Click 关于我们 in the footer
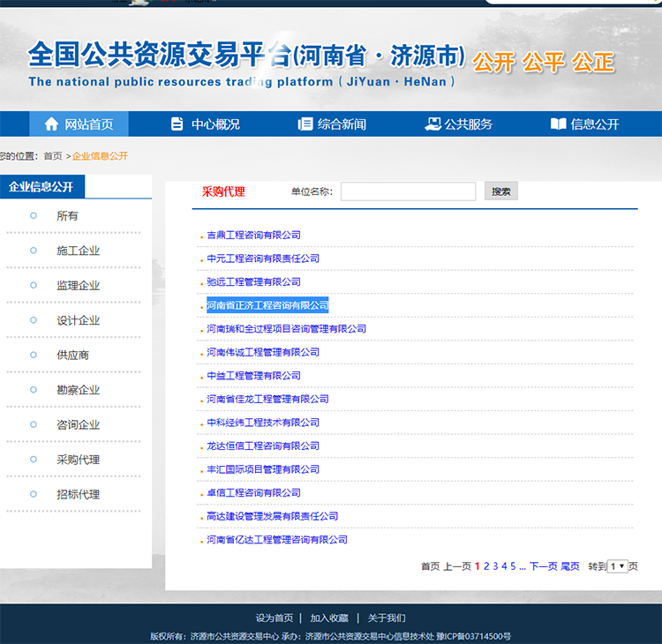The width and height of the screenshot is (662, 644). click(x=387, y=618)
